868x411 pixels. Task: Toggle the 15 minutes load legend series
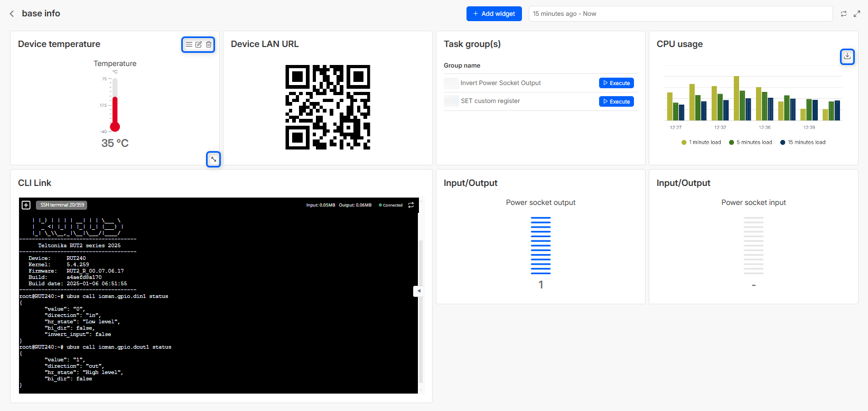pyautogui.click(x=802, y=142)
